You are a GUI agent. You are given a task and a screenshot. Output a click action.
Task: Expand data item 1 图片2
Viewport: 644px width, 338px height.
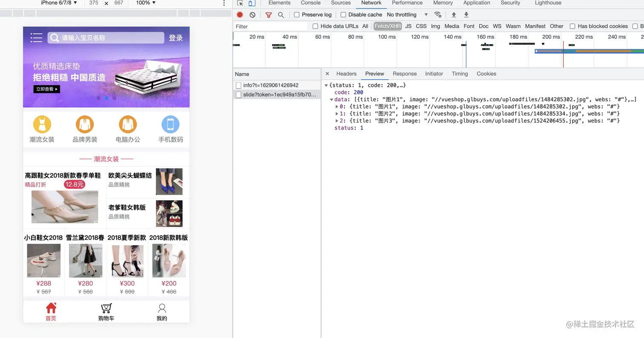click(337, 114)
